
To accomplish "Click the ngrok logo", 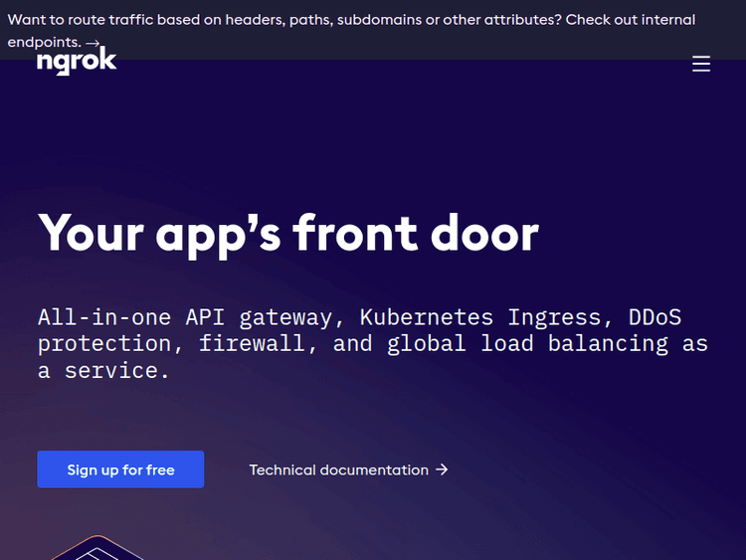I will [x=77, y=62].
